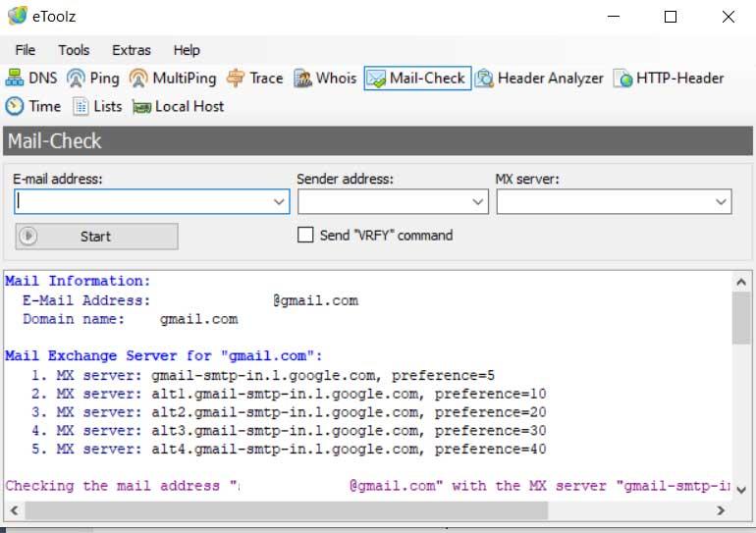The height and width of the screenshot is (533, 756).
Task: Expand the MX server dropdown
Action: [721, 201]
